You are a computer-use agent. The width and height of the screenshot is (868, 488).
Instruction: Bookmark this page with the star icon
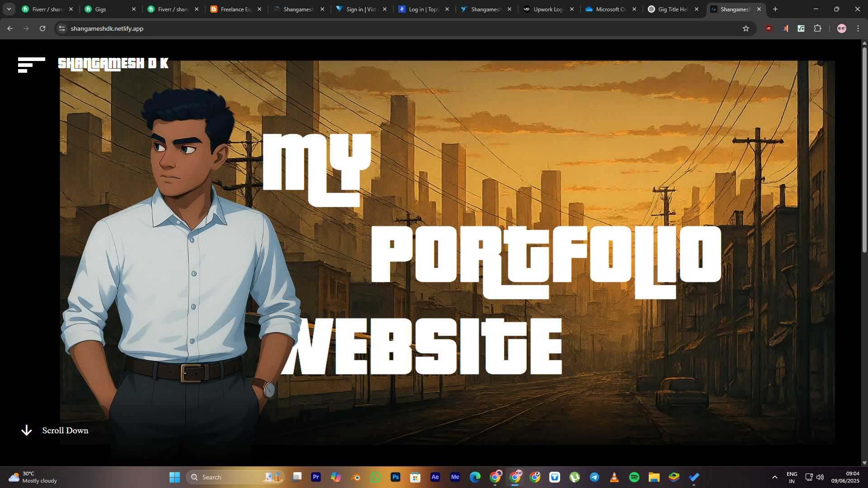tap(746, 28)
